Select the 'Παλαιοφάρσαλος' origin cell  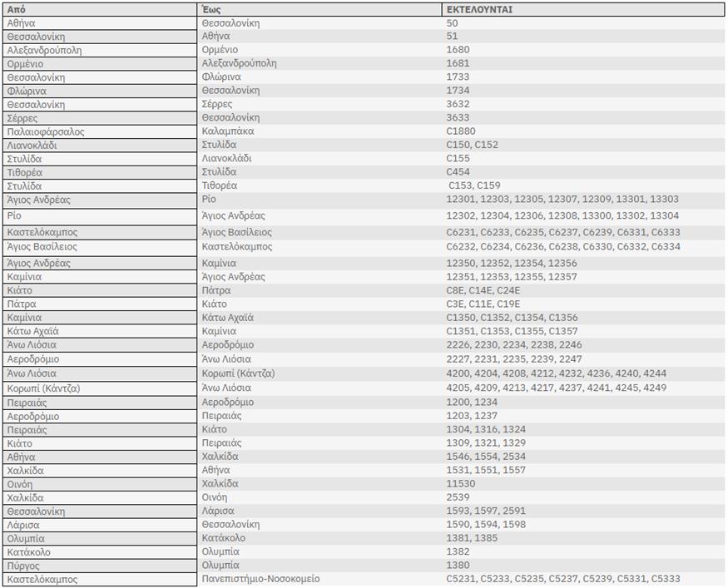(46, 131)
